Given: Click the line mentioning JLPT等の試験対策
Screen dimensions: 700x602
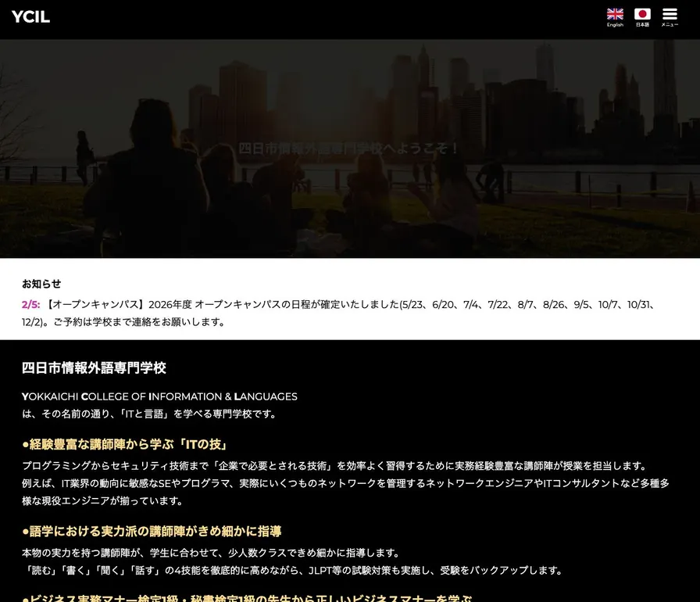Looking at the screenshot, I should pos(293,570).
